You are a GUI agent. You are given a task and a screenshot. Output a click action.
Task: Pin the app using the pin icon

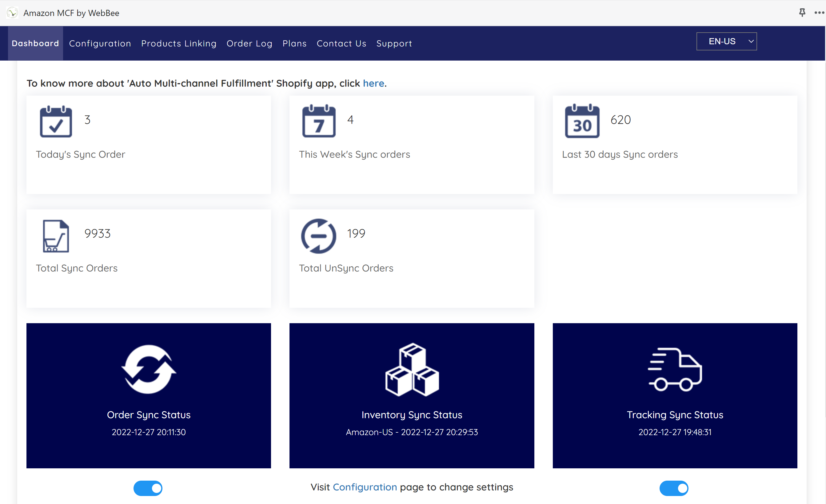(802, 13)
